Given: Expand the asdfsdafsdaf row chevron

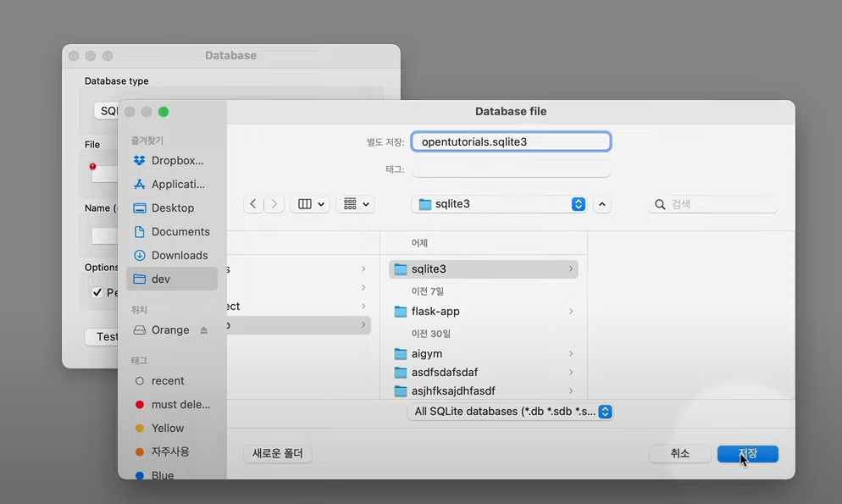Looking at the screenshot, I should pos(571,373).
